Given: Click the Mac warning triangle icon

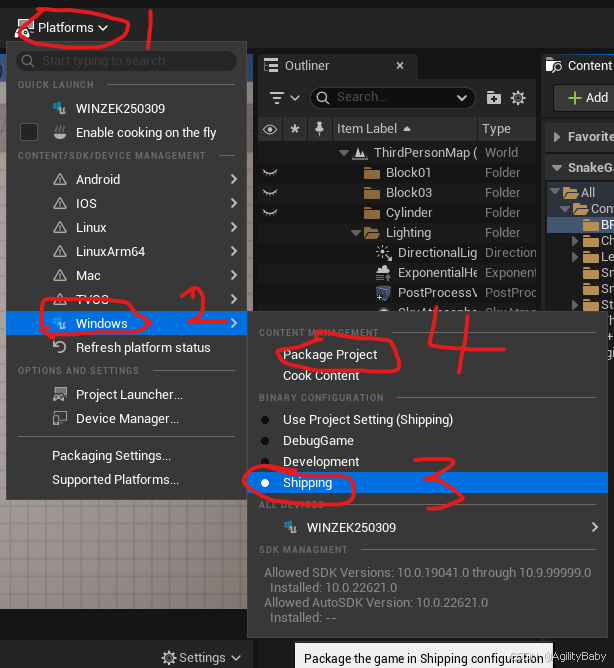Looking at the screenshot, I should (60, 276).
